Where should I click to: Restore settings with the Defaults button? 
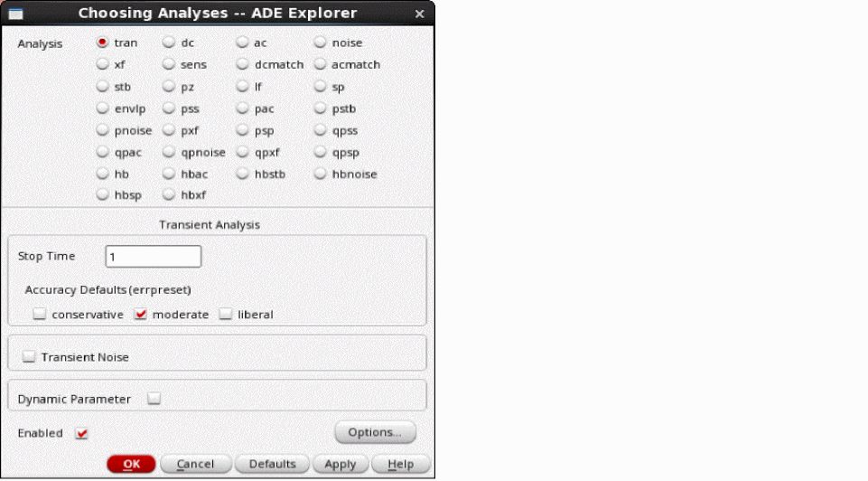(272, 464)
